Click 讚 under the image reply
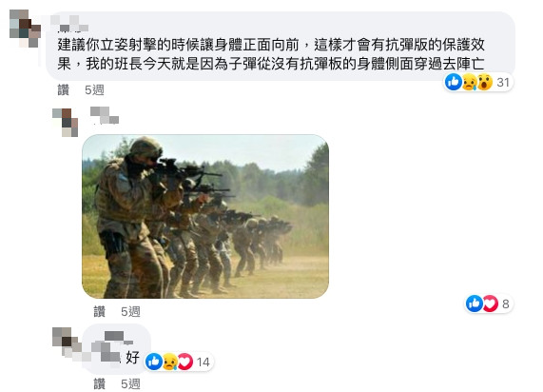The height and width of the screenshot is (392, 543). click(100, 311)
